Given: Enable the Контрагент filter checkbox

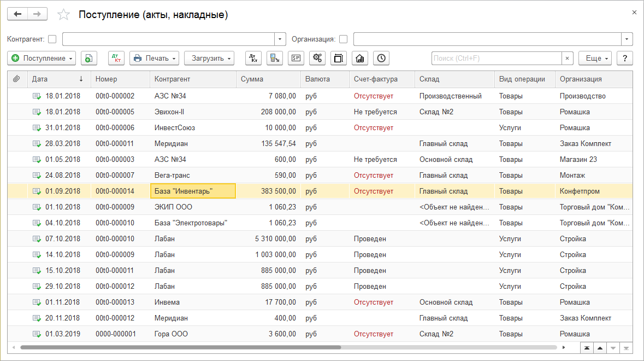Looking at the screenshot, I should 52,39.
